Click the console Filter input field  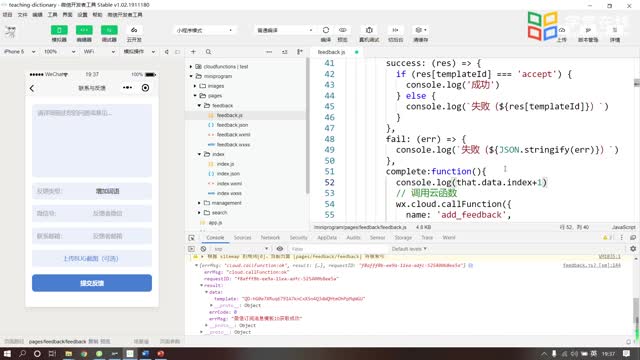point(337,249)
